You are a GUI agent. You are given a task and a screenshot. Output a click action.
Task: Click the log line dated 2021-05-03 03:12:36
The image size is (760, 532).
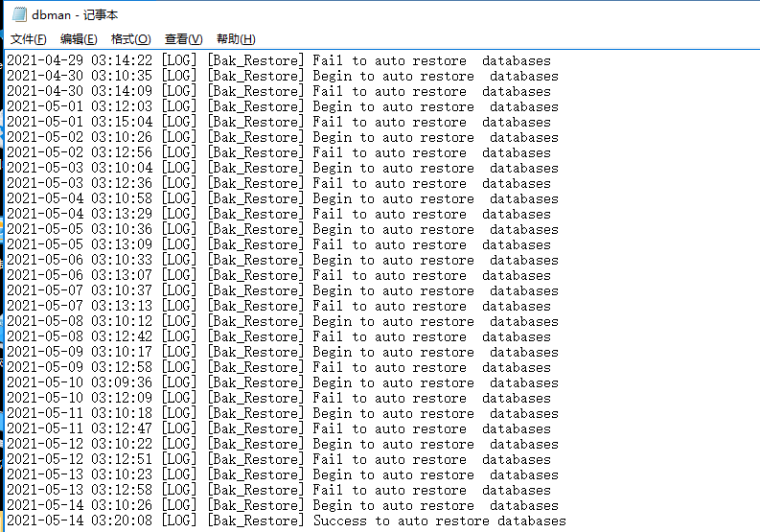pyautogui.click(x=279, y=183)
